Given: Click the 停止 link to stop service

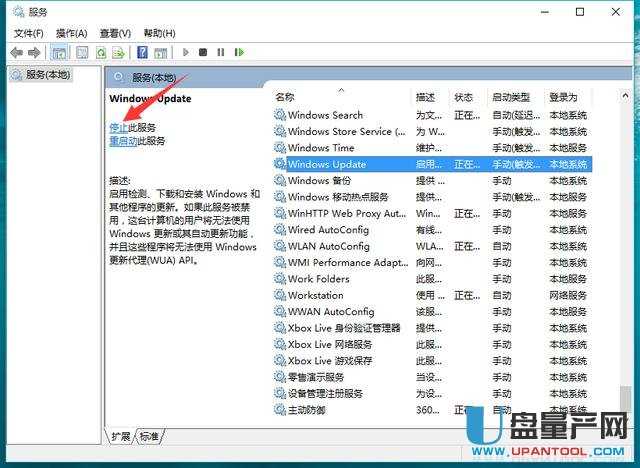Looking at the screenshot, I should click(x=118, y=128).
